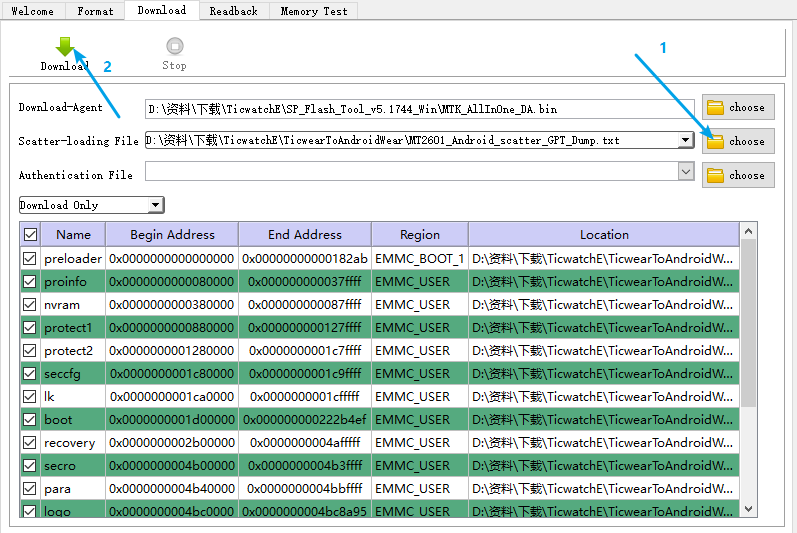Screen dimensions: 797x533
Task: Click the End Address column header
Action: click(305, 234)
